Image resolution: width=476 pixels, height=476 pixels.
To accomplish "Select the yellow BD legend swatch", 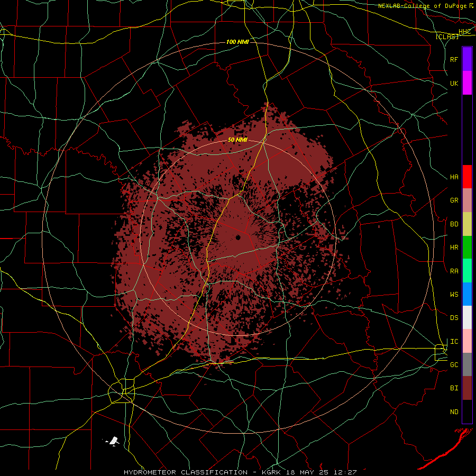I will (x=467, y=224).
